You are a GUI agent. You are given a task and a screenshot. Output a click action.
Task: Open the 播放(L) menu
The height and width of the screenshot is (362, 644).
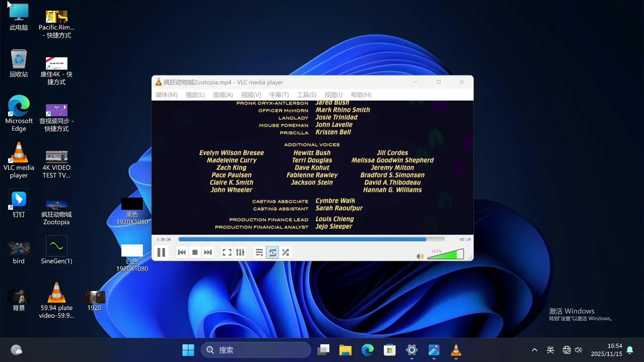pyautogui.click(x=195, y=95)
